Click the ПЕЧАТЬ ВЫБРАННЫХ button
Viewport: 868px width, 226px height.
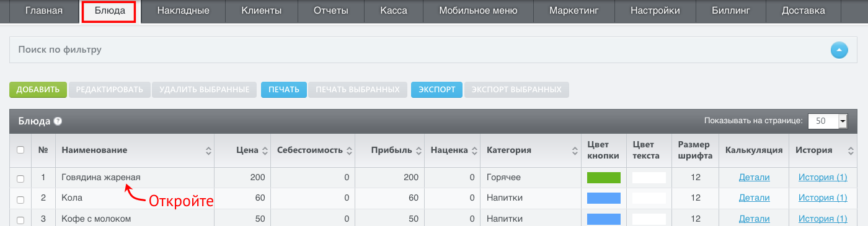[x=358, y=90]
